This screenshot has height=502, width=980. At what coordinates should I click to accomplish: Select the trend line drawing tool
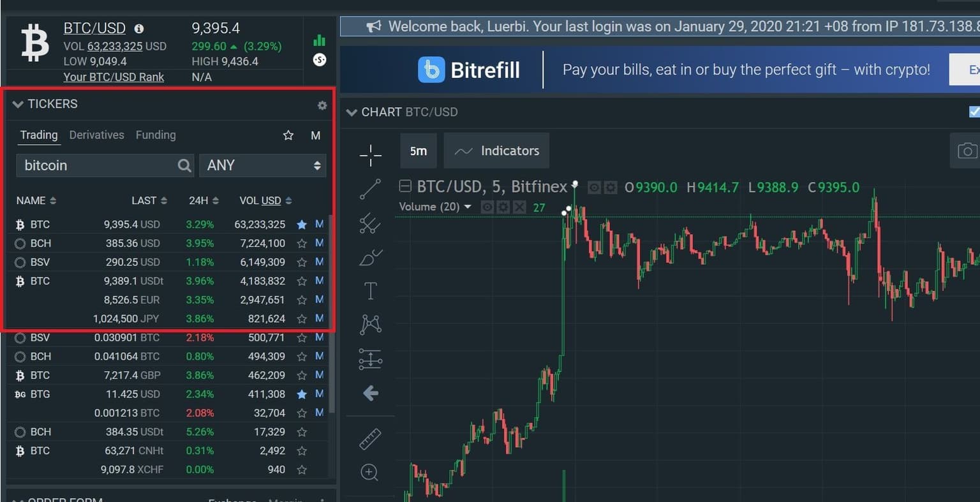click(370, 189)
